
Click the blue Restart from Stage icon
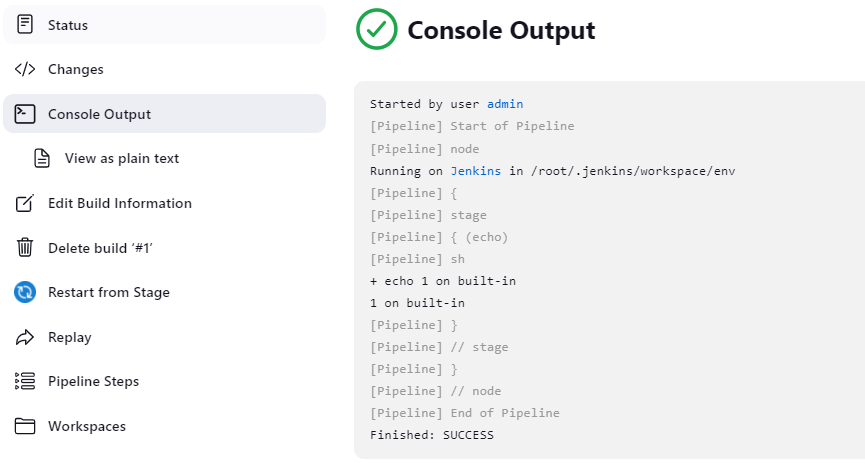pos(25,292)
